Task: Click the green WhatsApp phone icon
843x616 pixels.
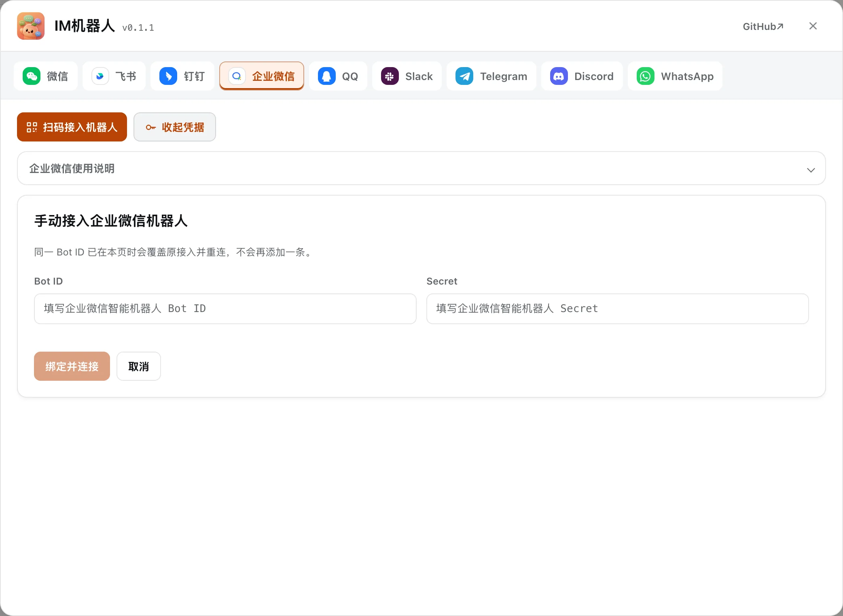Action: [x=646, y=76]
